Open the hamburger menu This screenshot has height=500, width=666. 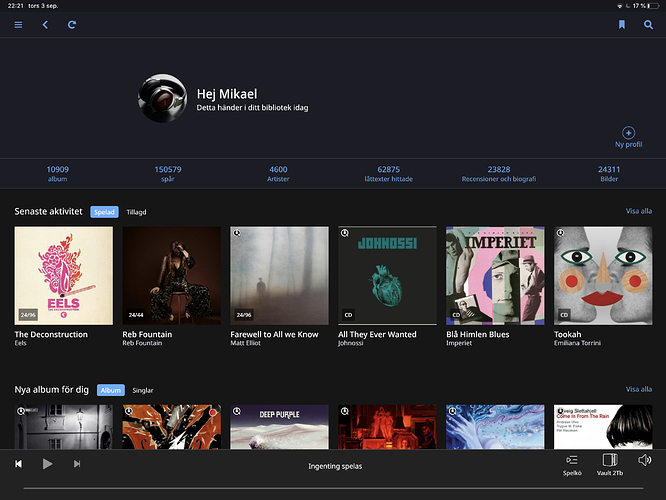click(18, 25)
